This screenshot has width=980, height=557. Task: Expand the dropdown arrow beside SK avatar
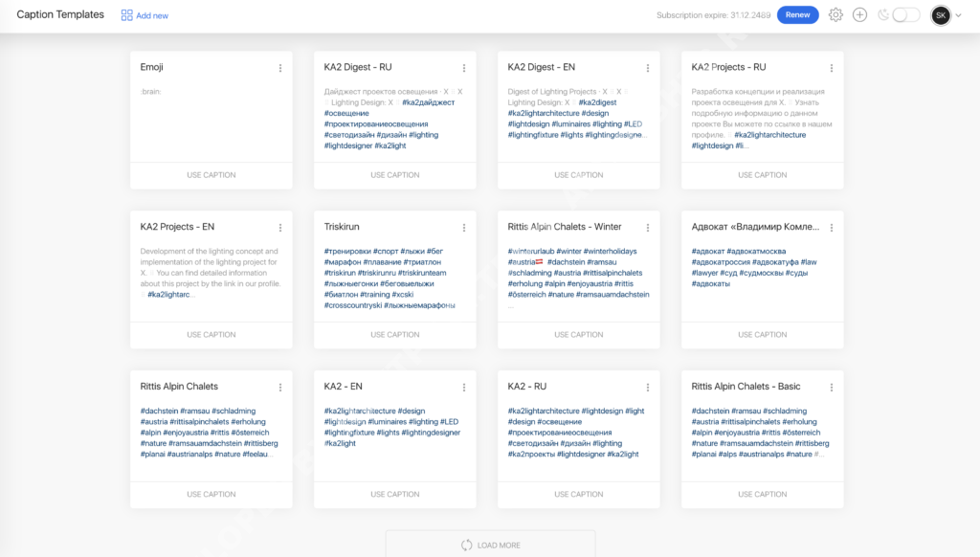pyautogui.click(x=959, y=15)
